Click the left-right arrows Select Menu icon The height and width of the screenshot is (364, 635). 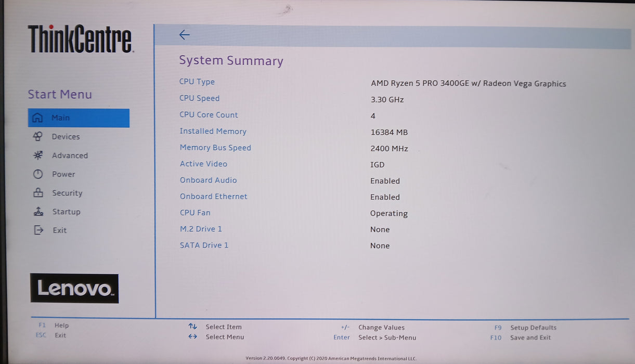(192, 336)
